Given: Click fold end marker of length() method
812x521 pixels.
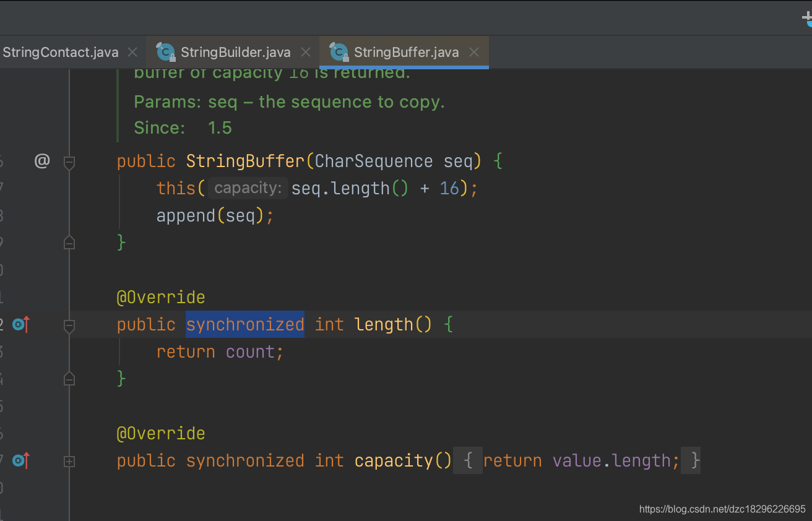Looking at the screenshot, I should click(x=69, y=379).
